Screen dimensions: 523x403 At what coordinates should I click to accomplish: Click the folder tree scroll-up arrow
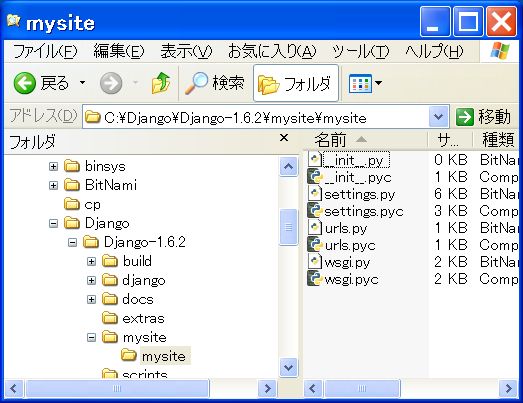point(289,166)
